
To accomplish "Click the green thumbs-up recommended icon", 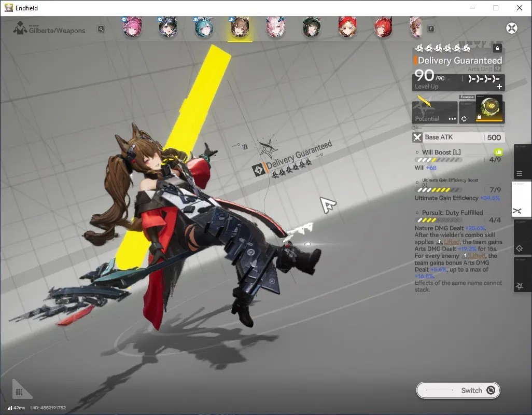I will (x=498, y=152).
